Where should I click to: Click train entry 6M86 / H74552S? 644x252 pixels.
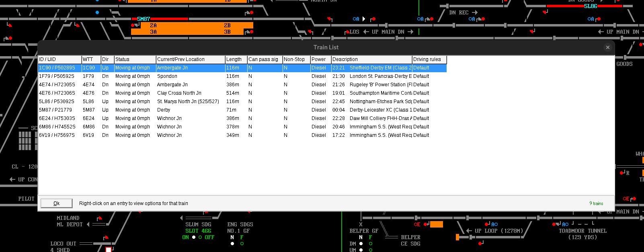click(x=242, y=127)
